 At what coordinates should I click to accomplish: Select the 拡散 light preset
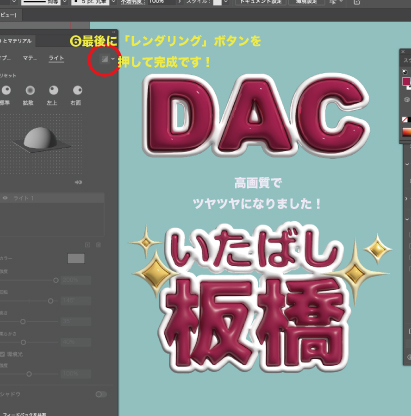click(x=30, y=90)
